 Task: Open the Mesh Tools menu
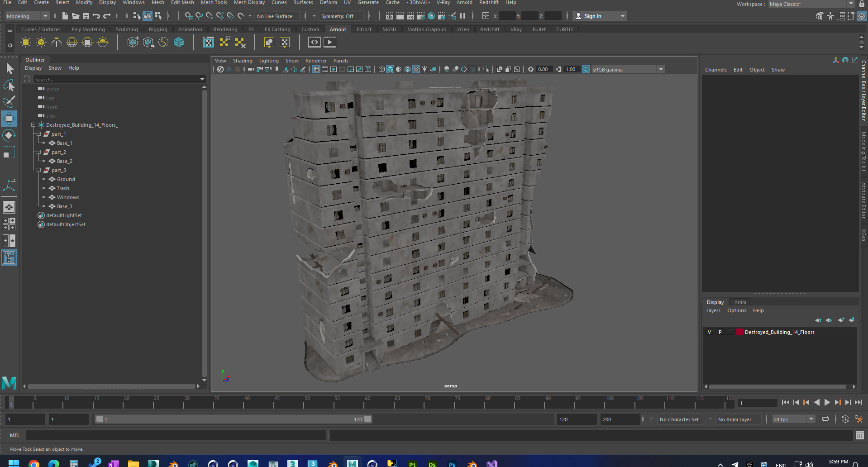point(214,3)
